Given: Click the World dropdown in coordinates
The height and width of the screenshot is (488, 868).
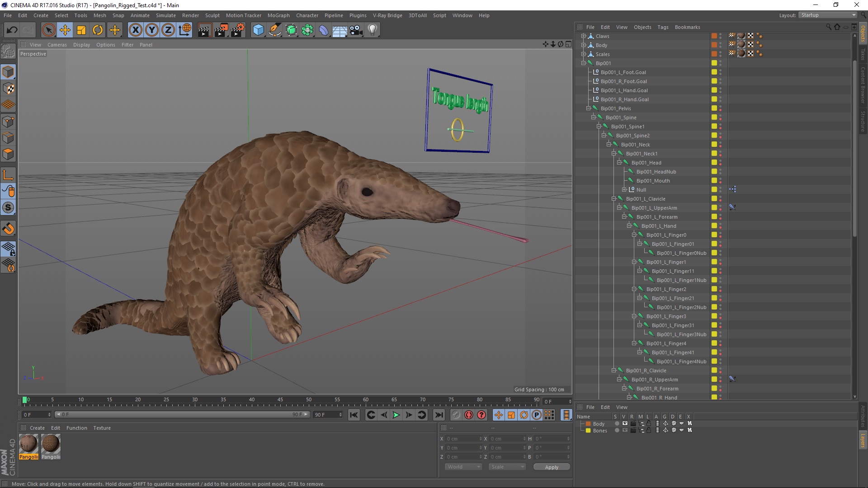Looking at the screenshot, I should [x=463, y=467].
